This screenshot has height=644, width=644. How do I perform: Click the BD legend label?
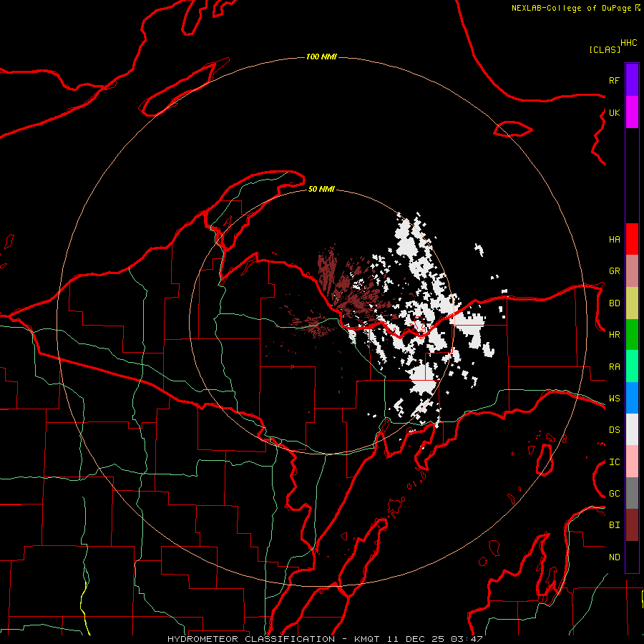(x=614, y=303)
